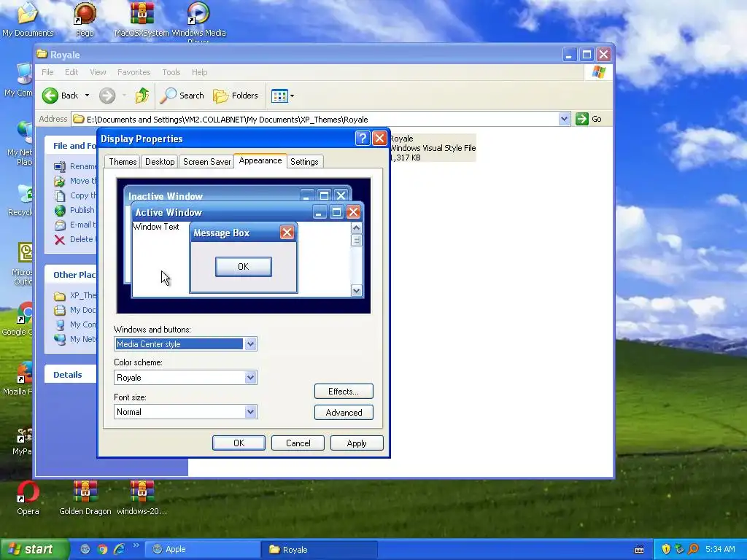Switch to Apple taskbar window
This screenshot has height=560, width=747.
pyautogui.click(x=203, y=550)
